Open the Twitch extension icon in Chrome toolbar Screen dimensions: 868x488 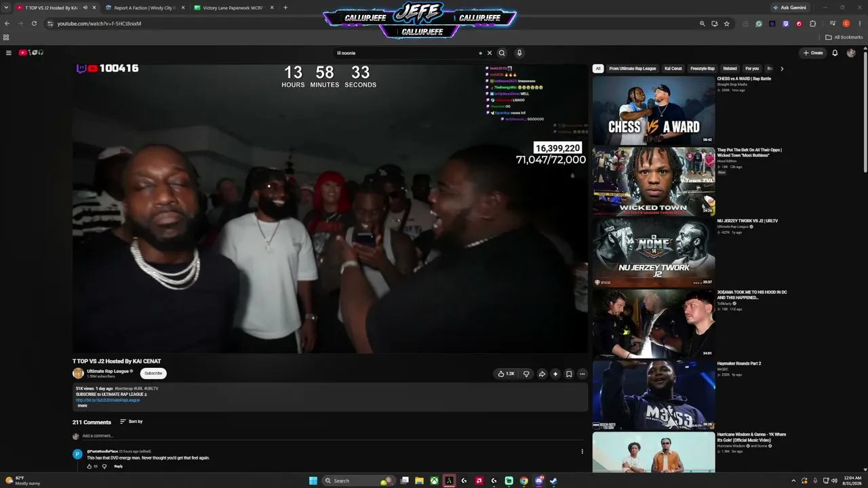click(786, 24)
